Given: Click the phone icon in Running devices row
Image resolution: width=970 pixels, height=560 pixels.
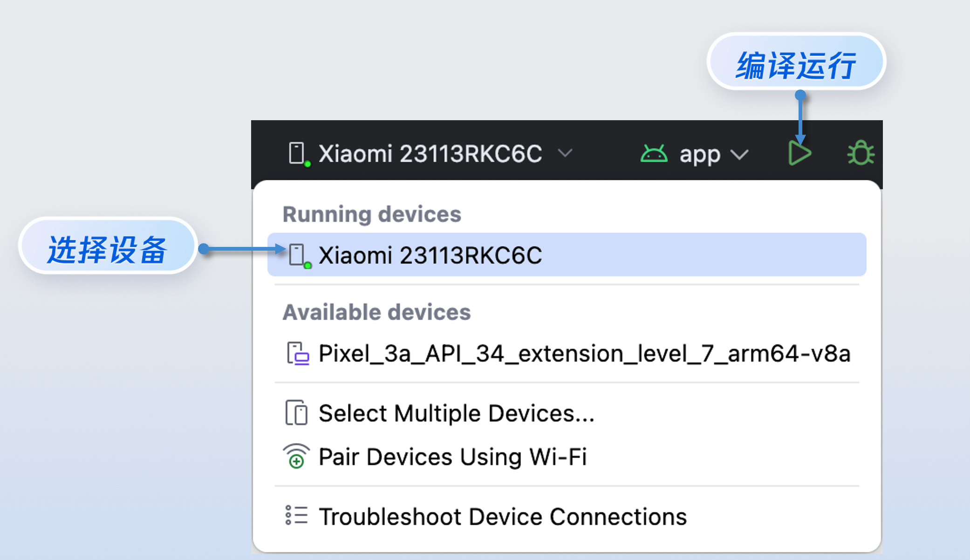Looking at the screenshot, I should tap(297, 255).
